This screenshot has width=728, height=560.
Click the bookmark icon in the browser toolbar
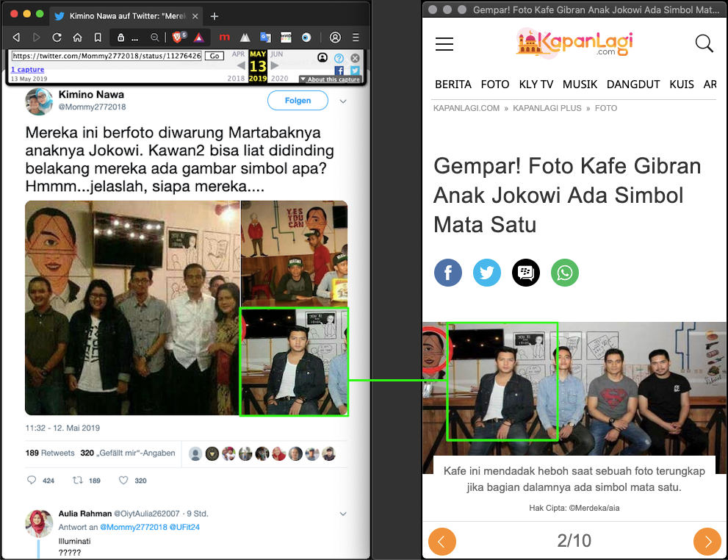click(98, 37)
